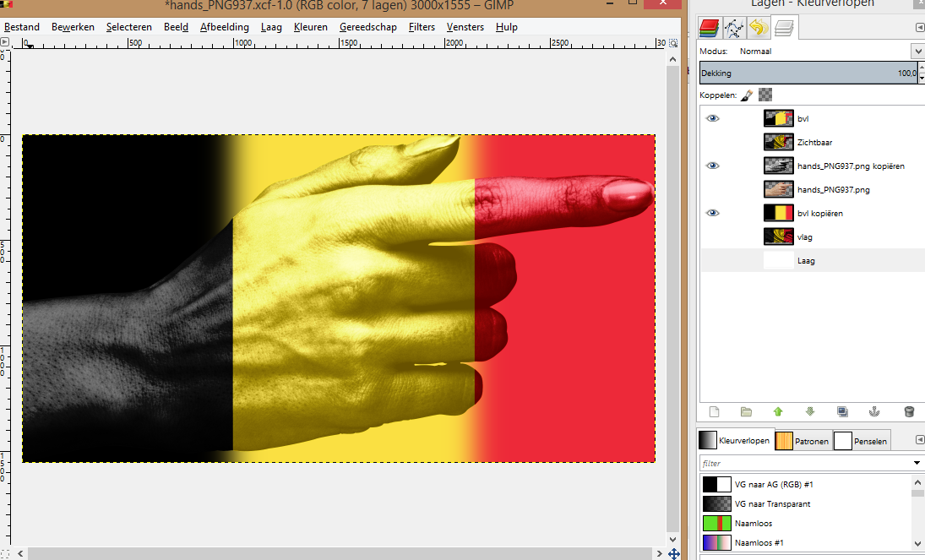The width and height of the screenshot is (925, 560).
Task: Duplicate the selected layer using the duplicate icon
Action: coord(842,412)
